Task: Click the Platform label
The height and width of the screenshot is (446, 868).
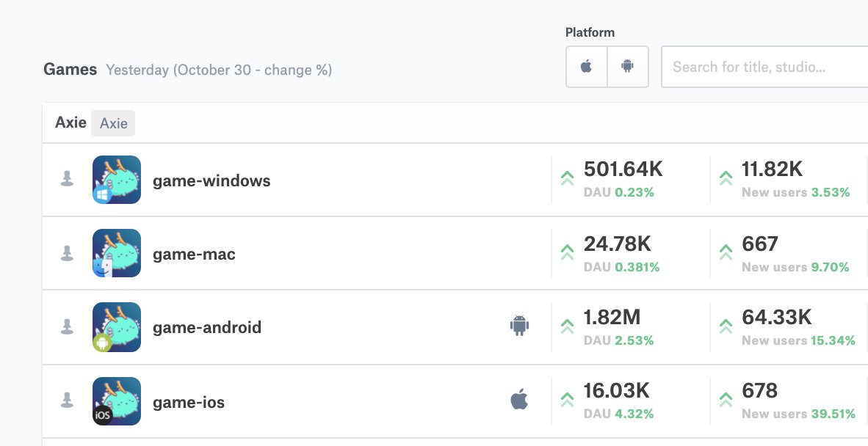Action: click(590, 32)
